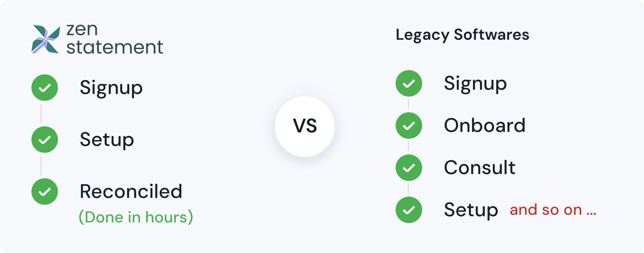Click the Signup checkmark under zen statement
The image size is (644, 253).
[45, 88]
